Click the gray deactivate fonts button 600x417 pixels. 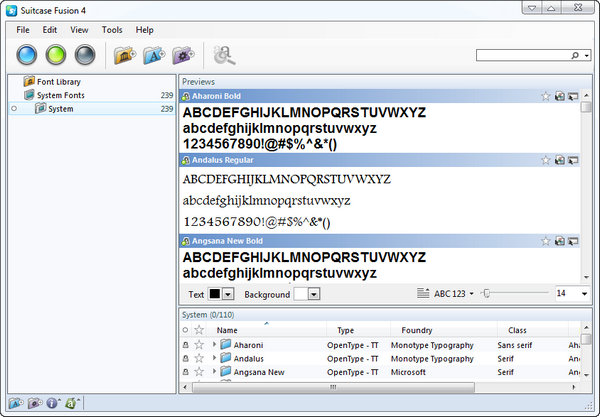(x=87, y=54)
